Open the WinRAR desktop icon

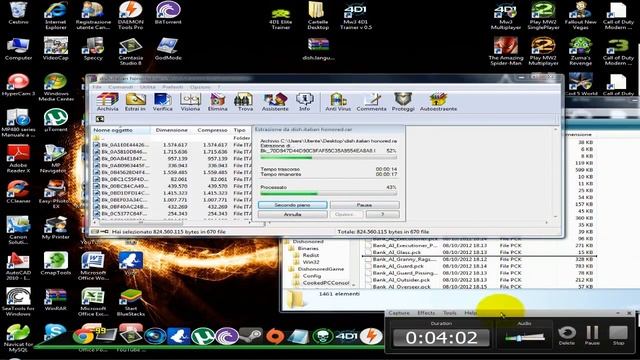click(x=56, y=300)
